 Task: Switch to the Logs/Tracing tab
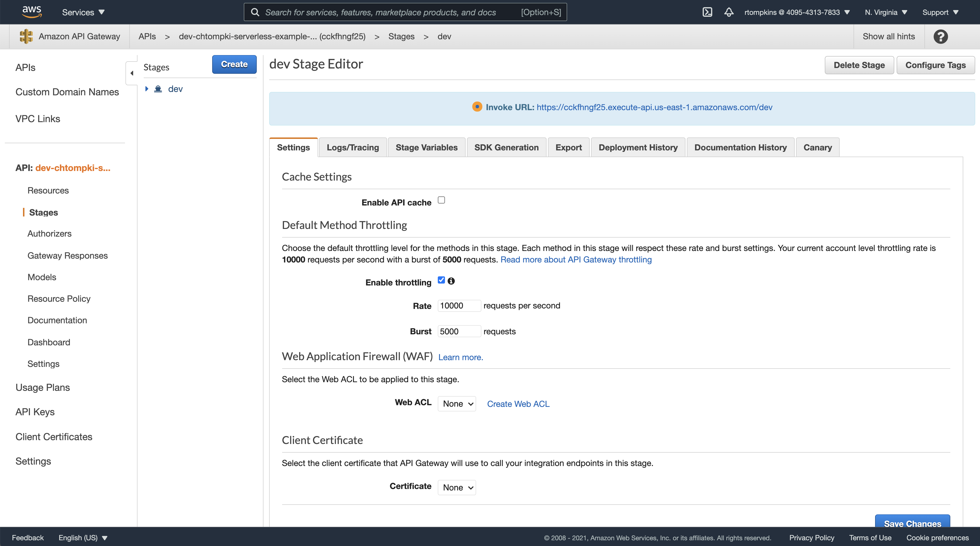pos(353,147)
